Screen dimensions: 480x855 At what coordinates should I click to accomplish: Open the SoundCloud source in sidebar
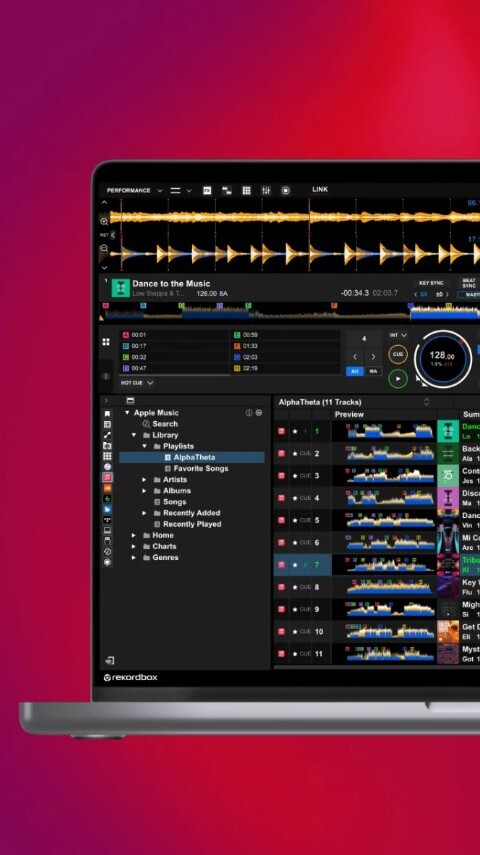click(107, 488)
